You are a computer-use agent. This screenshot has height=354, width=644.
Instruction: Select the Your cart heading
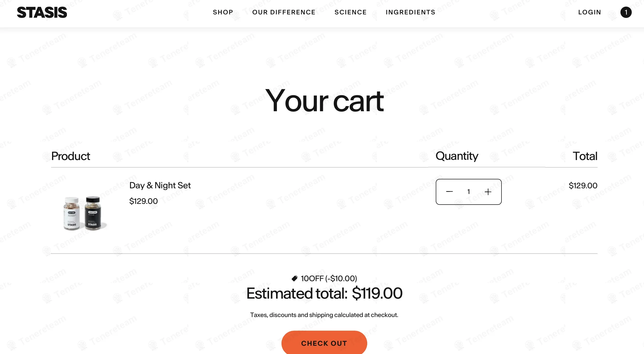(324, 101)
